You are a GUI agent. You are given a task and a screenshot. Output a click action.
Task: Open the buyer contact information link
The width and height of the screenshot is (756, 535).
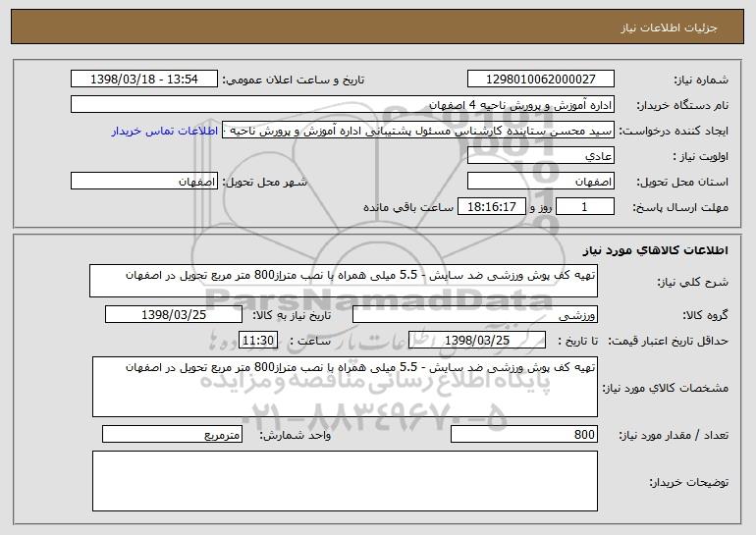coord(165,131)
